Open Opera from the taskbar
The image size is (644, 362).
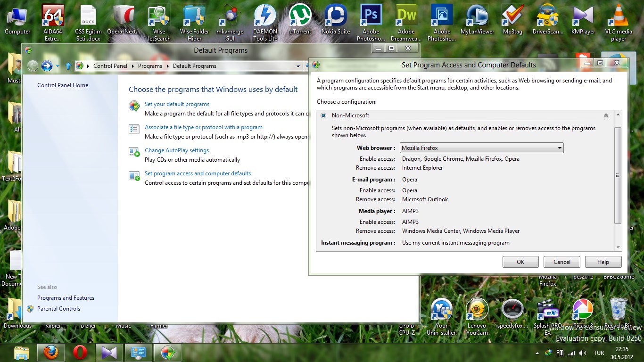(x=80, y=353)
